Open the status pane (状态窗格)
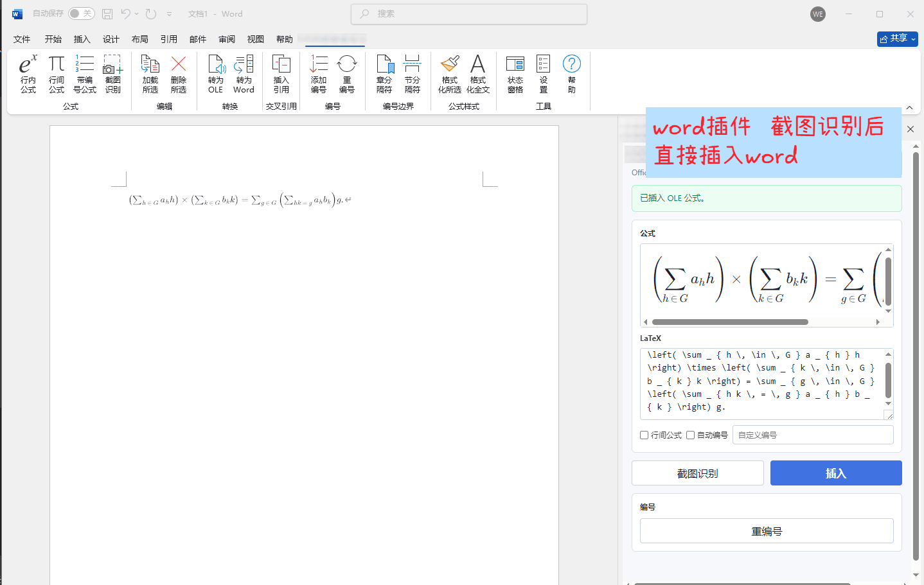Screen dimensions: 924x585 click(x=515, y=74)
